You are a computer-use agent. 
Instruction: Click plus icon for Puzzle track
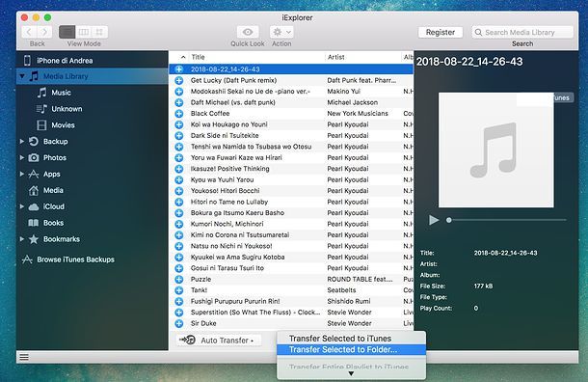(x=179, y=279)
